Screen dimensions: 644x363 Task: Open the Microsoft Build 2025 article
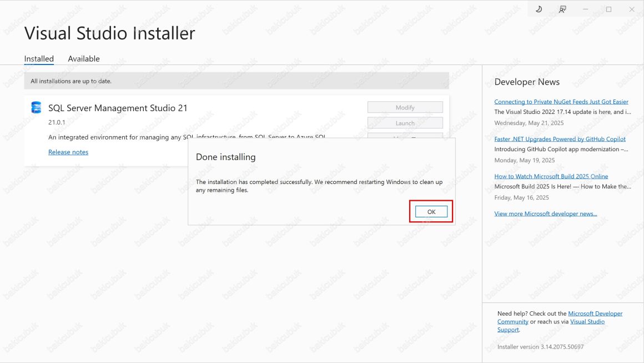coord(551,176)
